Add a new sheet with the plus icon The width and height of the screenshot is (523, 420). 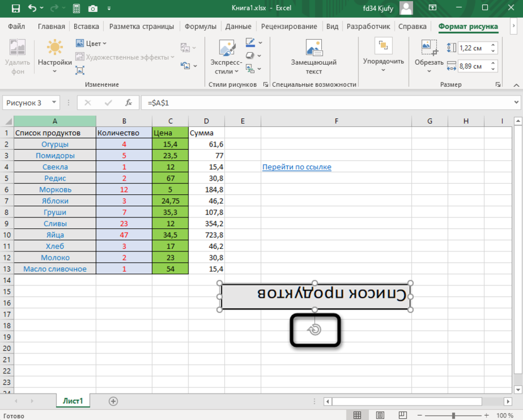(113, 401)
